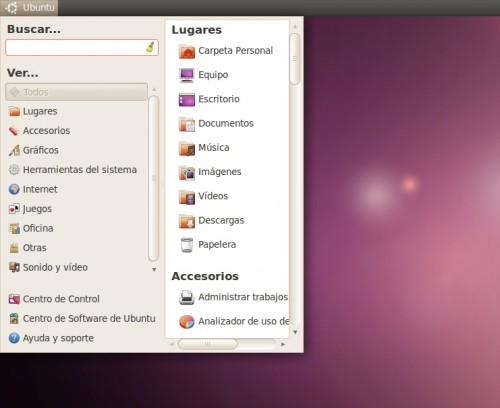The height and width of the screenshot is (408, 500).
Task: Open Carpeta Personal home folder icon
Action: click(187, 52)
